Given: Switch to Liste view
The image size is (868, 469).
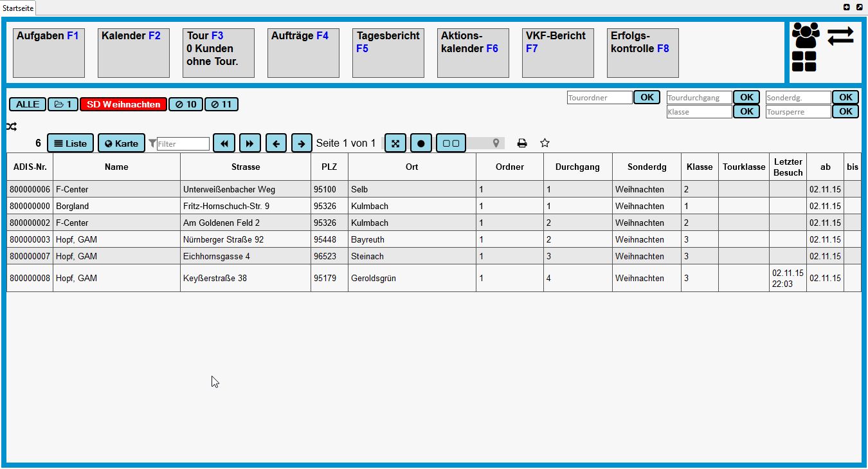Looking at the screenshot, I should point(71,143).
